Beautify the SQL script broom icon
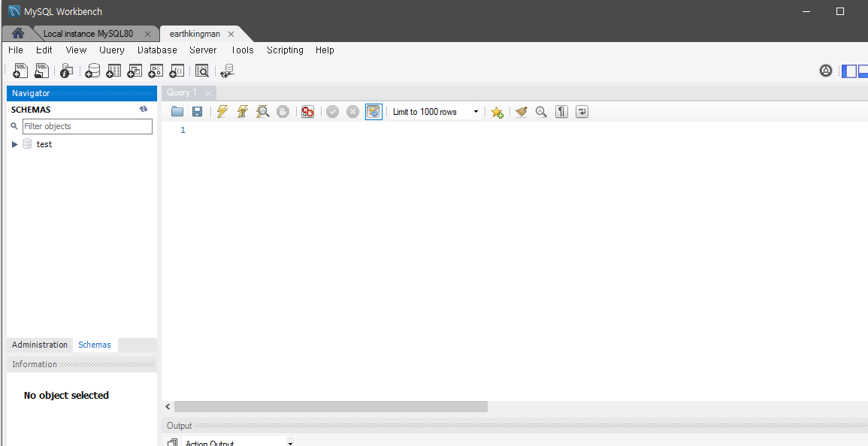This screenshot has width=868, height=446. pyautogui.click(x=521, y=112)
